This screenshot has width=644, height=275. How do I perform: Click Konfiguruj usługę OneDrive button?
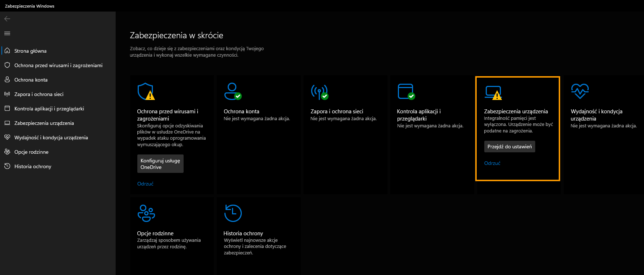pos(160,164)
